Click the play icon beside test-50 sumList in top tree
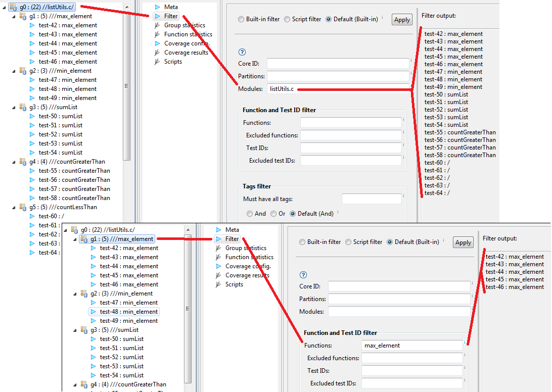The height and width of the screenshot is (392, 552). [x=32, y=116]
